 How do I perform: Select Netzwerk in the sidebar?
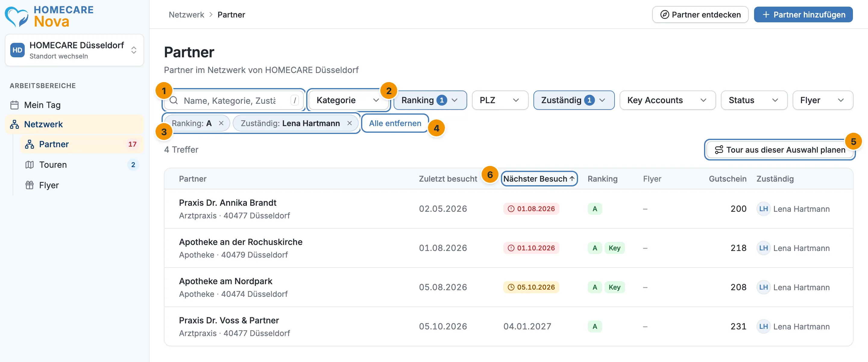74,124
